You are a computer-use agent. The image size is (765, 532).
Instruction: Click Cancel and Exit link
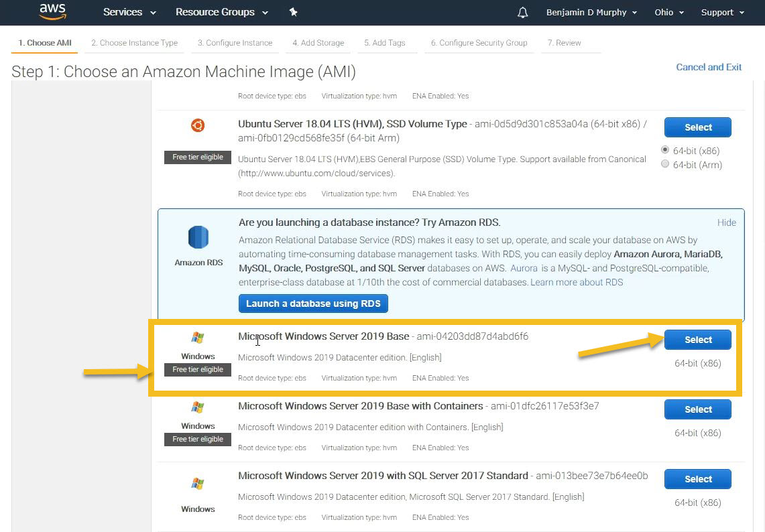click(709, 67)
